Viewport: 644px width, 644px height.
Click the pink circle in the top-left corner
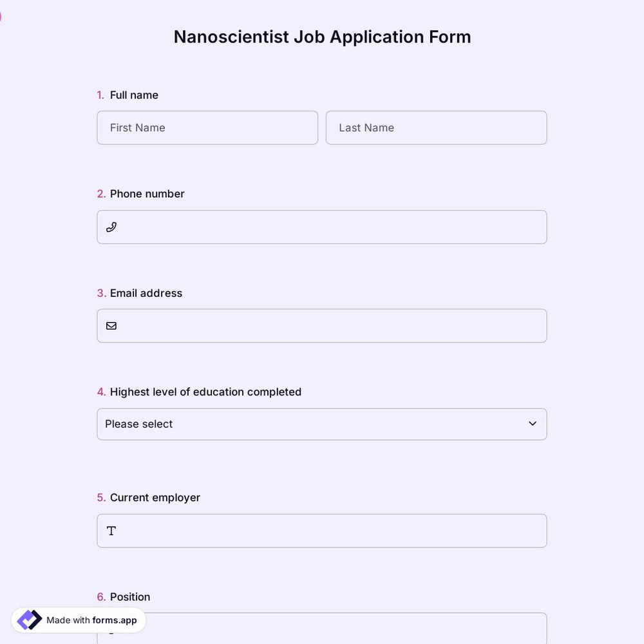pyautogui.click(x=1, y=16)
